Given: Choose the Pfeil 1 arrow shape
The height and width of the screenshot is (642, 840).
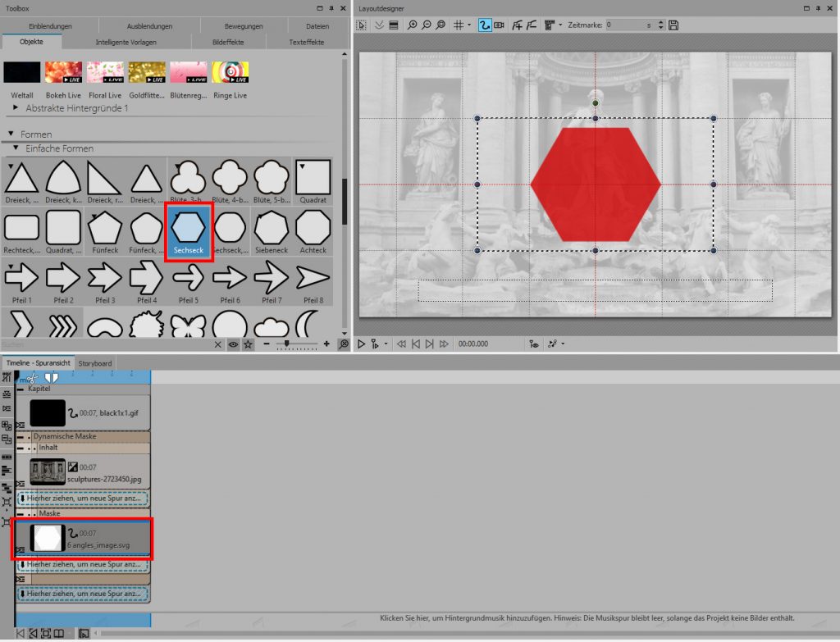Looking at the screenshot, I should coord(21,281).
